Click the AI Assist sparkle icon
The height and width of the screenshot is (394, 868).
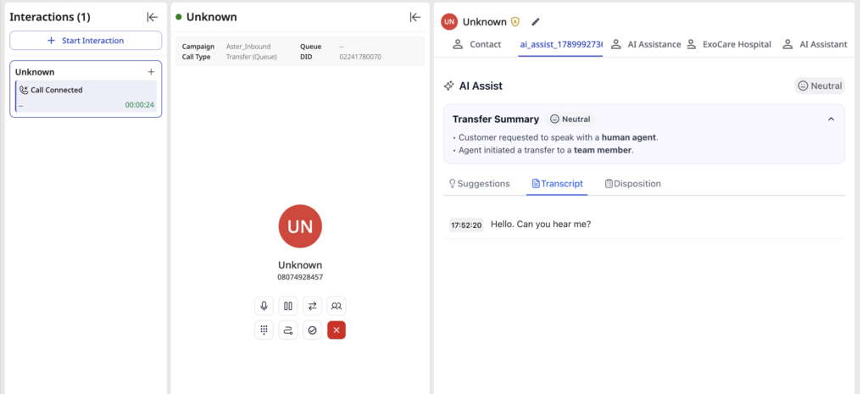pos(449,86)
